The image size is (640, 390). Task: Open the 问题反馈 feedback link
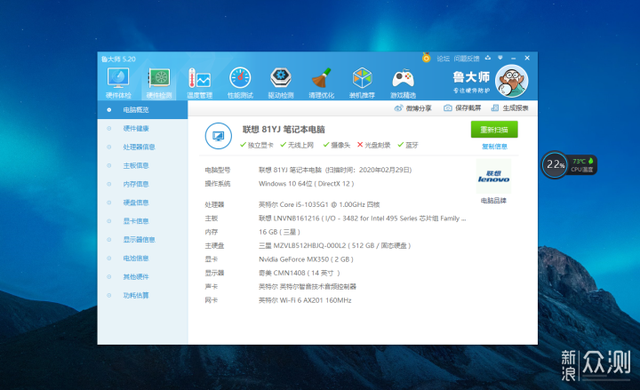(467, 58)
